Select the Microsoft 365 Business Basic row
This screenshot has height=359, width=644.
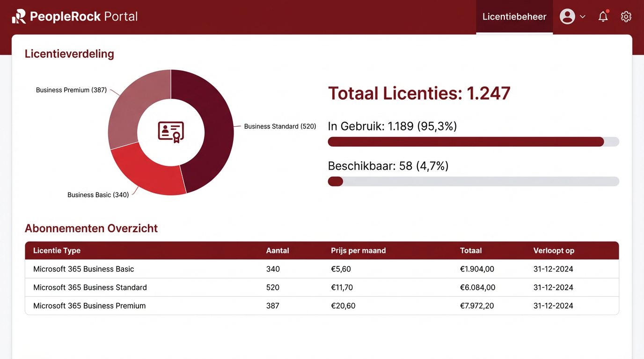click(83, 269)
